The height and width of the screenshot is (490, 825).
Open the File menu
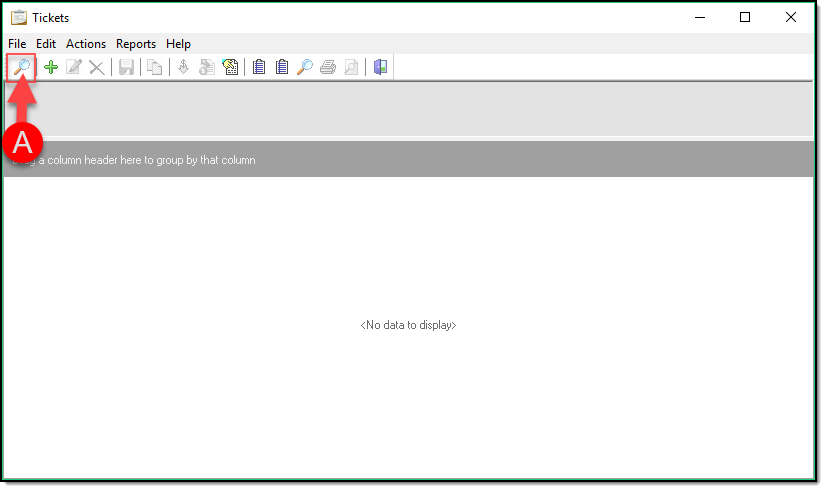[x=17, y=44]
